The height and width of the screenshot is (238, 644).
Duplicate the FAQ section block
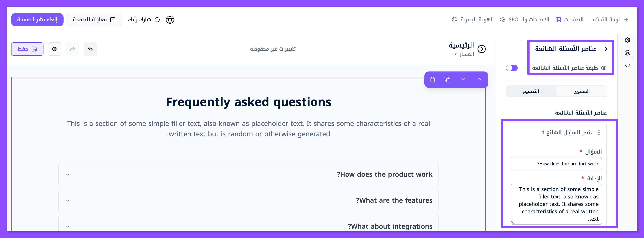pos(447,80)
